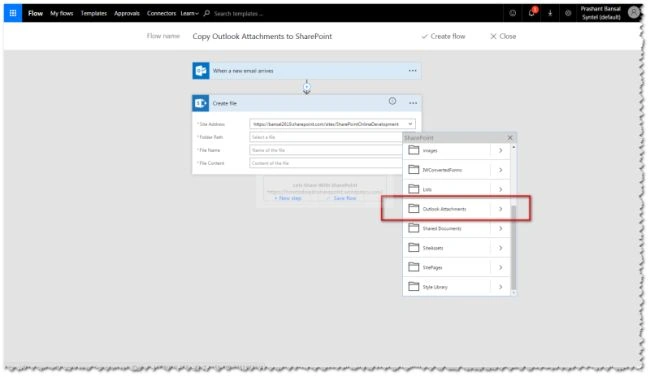The height and width of the screenshot is (377, 650).
Task: Click the folder picker scroll down arrow
Action: [514, 293]
